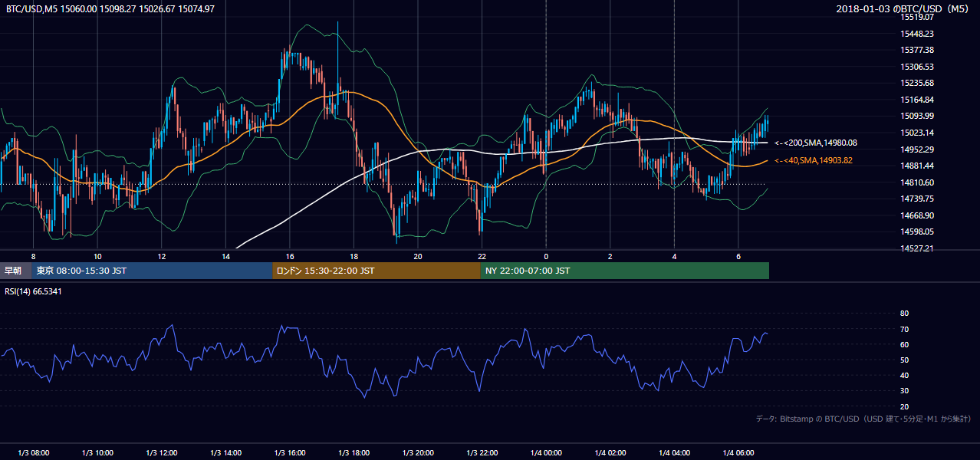Click the 15448.23 price axis label
980x460 pixels.
click(x=917, y=34)
